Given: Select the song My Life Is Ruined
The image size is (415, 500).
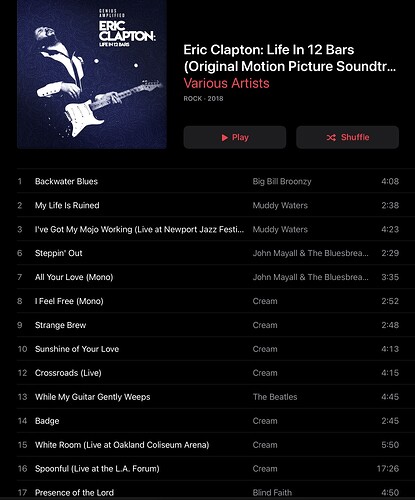Looking at the screenshot, I should [x=208, y=205].
